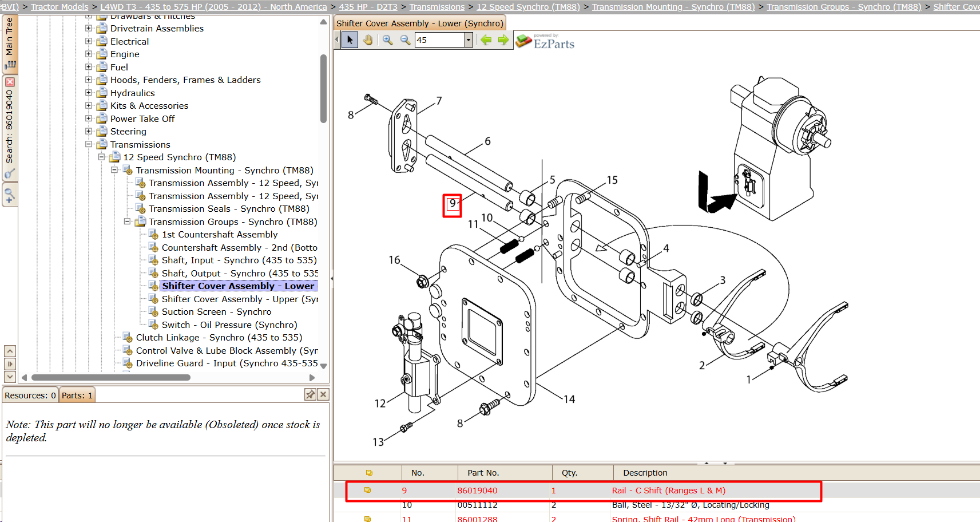This screenshot has width=980, height=522.
Task: Expand the Drivetrain Assemblies node
Action: pyautogui.click(x=89, y=28)
